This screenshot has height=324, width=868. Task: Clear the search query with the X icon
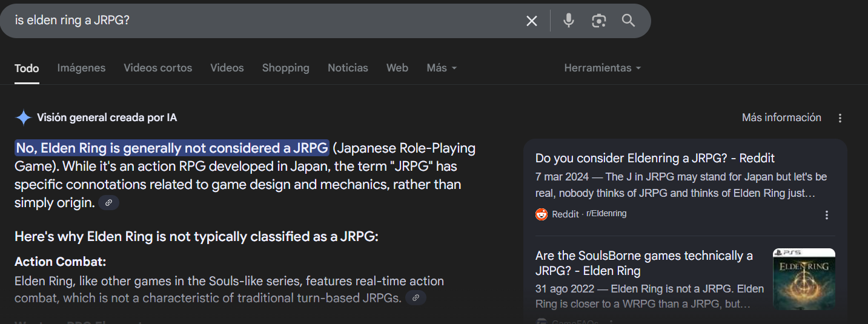[531, 21]
